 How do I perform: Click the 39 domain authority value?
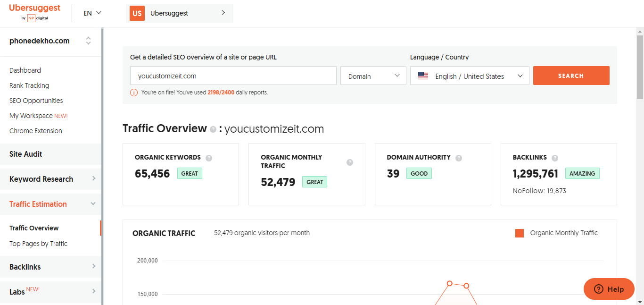pos(393,174)
